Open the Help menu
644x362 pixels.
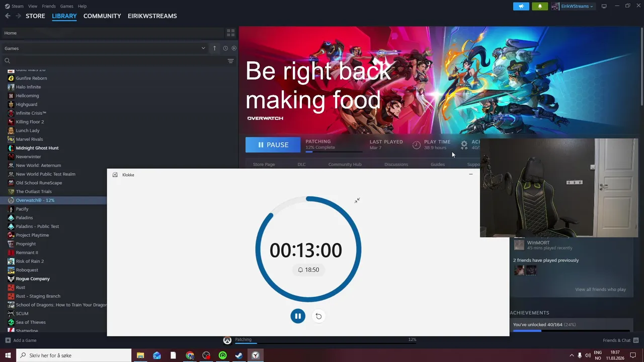click(x=83, y=6)
